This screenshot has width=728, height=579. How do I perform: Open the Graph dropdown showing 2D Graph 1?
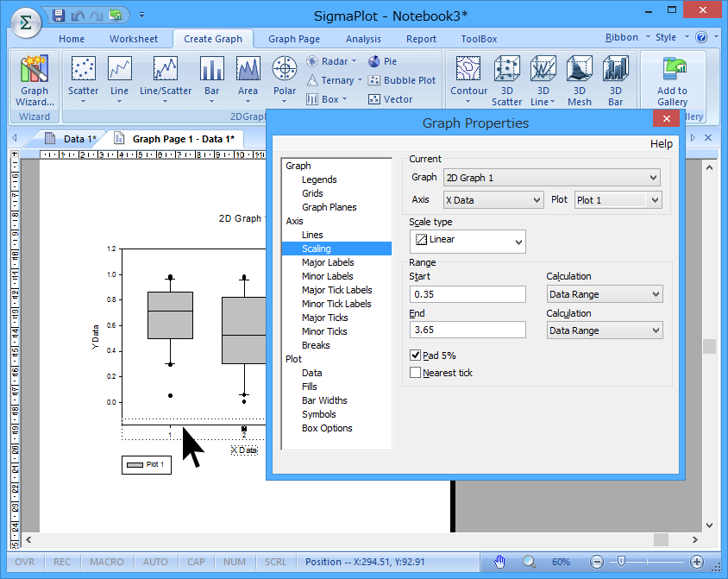coord(551,178)
